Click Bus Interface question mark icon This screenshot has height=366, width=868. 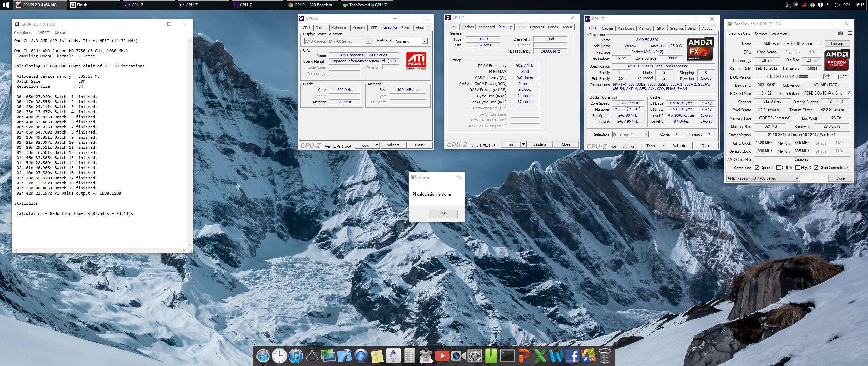[849, 93]
